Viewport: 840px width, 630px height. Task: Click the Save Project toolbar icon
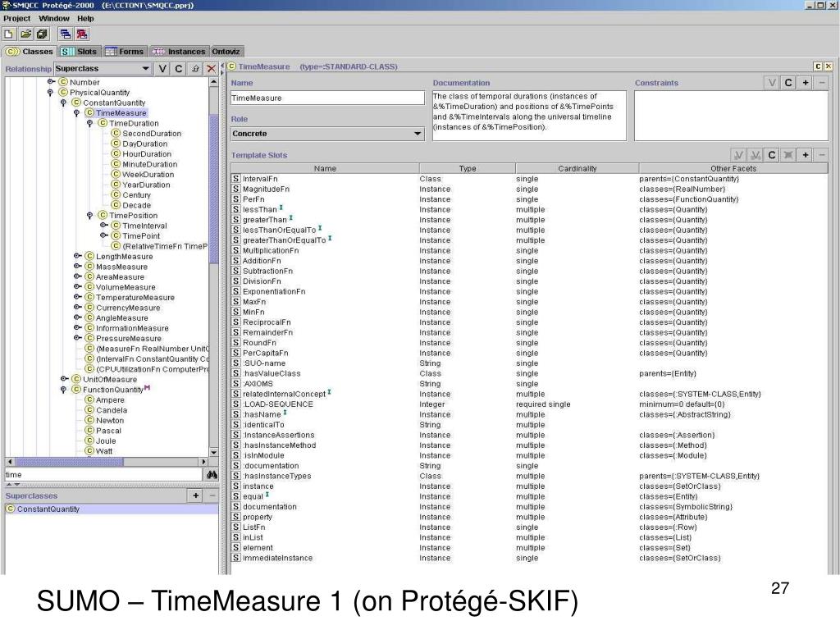point(42,34)
